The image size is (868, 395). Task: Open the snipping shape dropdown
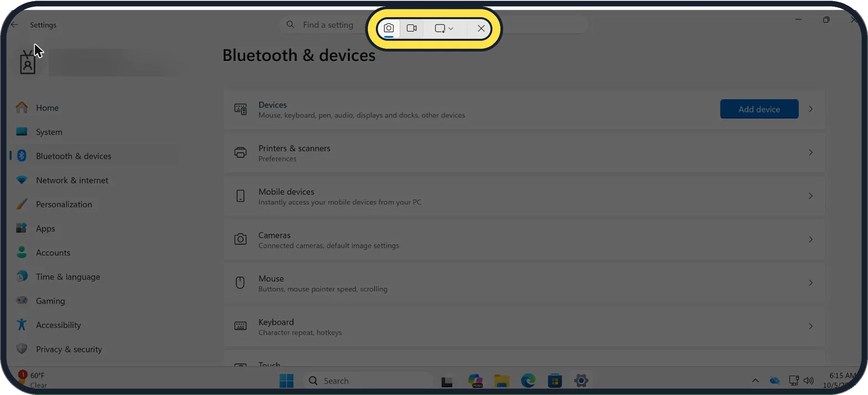point(444,28)
